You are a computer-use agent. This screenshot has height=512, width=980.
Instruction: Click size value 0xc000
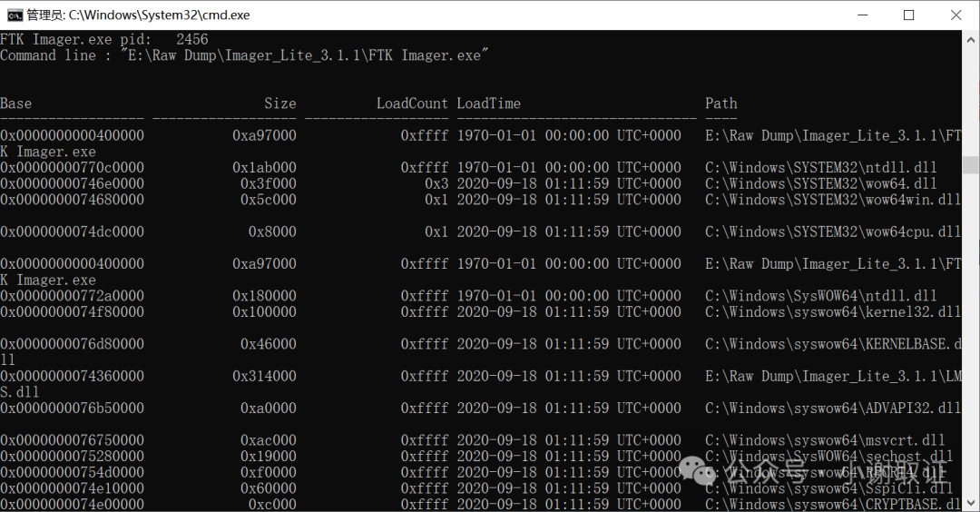point(272,504)
